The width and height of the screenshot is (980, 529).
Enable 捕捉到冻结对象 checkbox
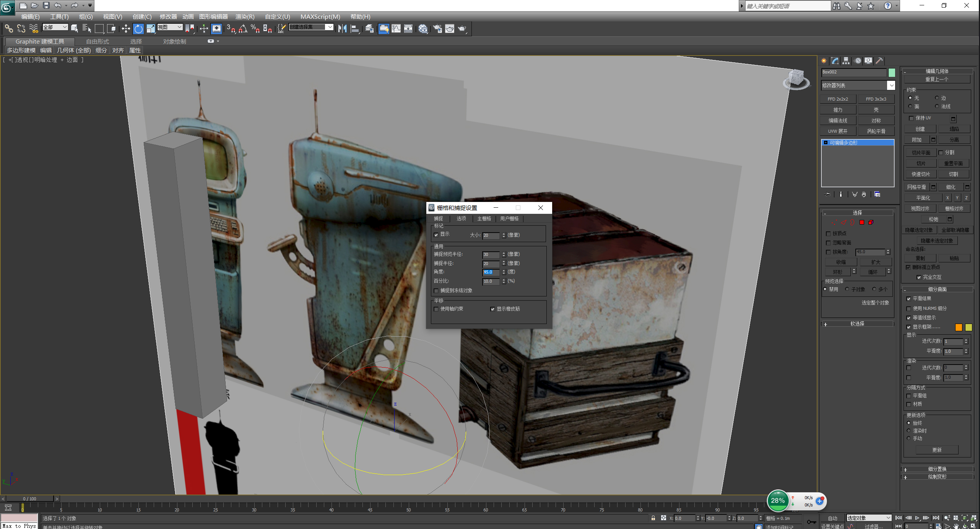point(436,291)
